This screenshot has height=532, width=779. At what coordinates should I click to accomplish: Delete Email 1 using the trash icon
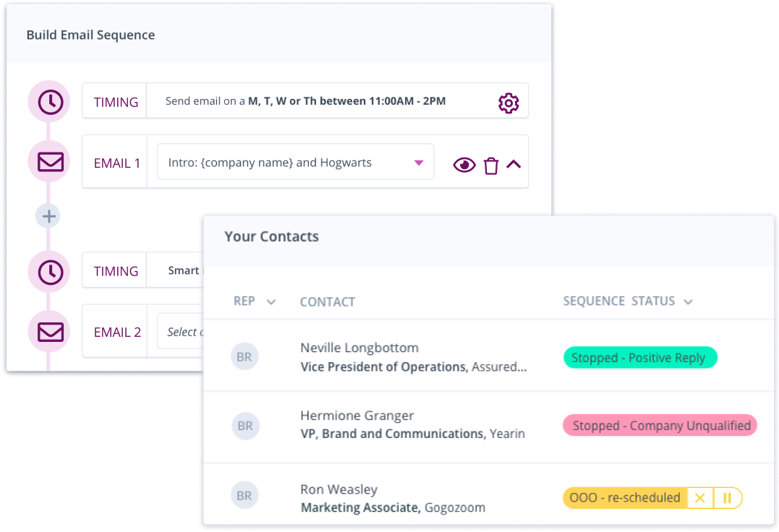tap(491, 166)
